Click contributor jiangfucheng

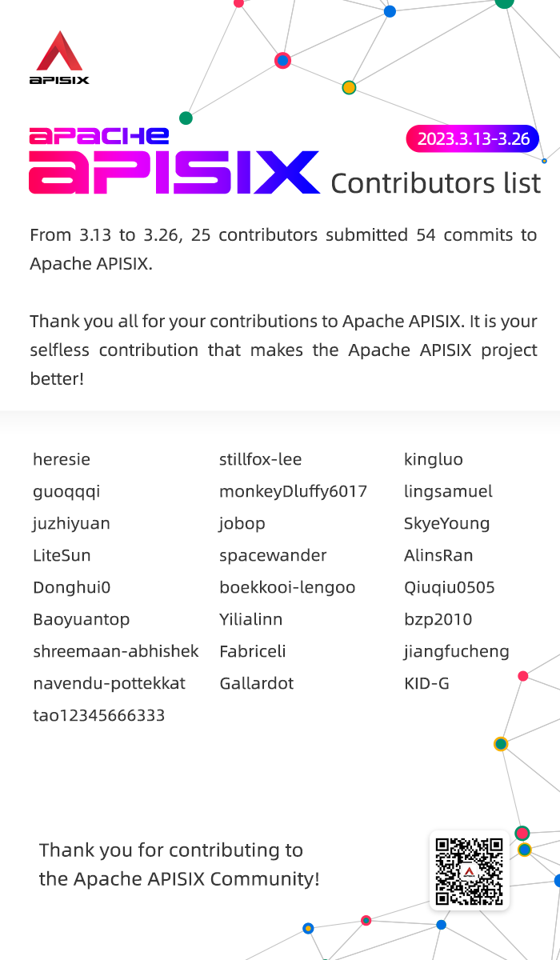pyautogui.click(x=456, y=651)
